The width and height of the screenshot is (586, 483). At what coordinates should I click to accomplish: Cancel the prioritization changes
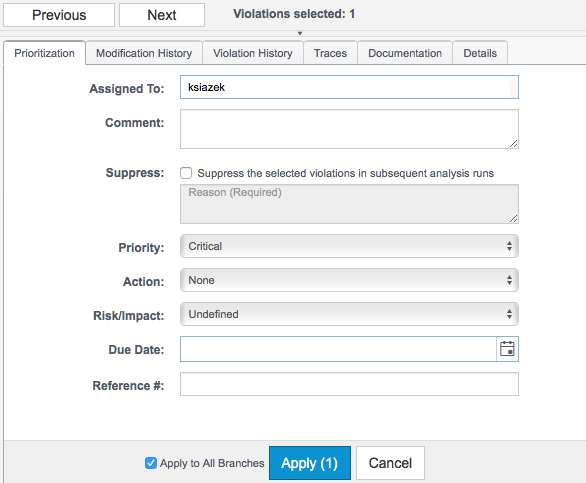tap(390, 463)
